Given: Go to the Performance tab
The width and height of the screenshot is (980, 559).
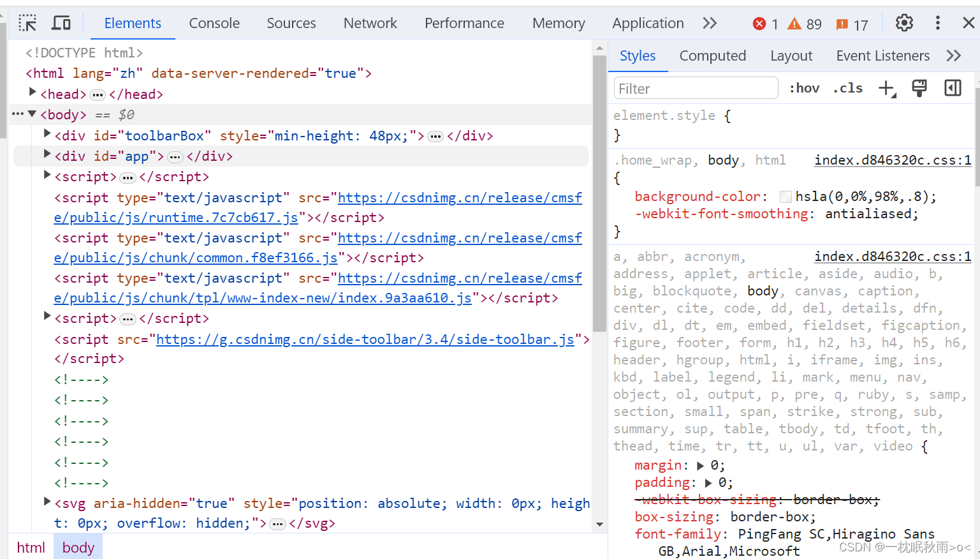Looking at the screenshot, I should [464, 24].
